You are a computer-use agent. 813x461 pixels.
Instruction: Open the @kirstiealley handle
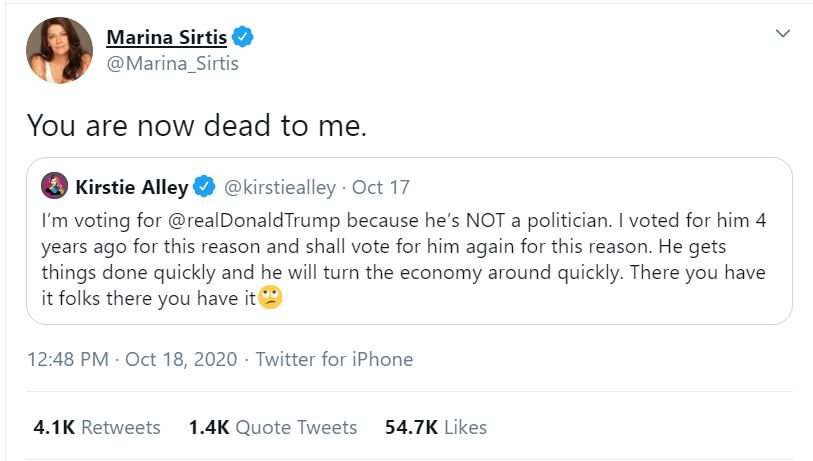(279, 187)
